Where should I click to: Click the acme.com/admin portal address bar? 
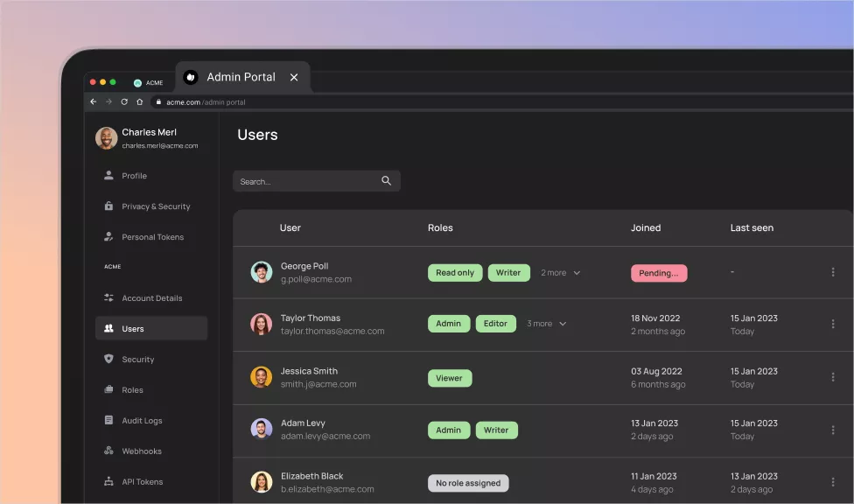[501, 101]
